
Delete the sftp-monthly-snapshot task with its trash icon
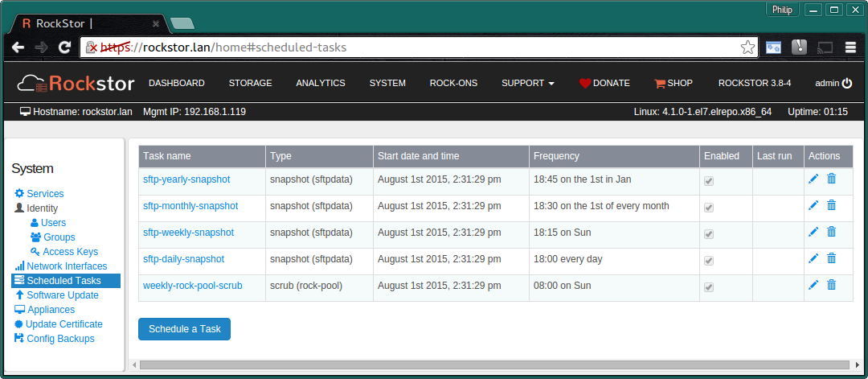832,205
